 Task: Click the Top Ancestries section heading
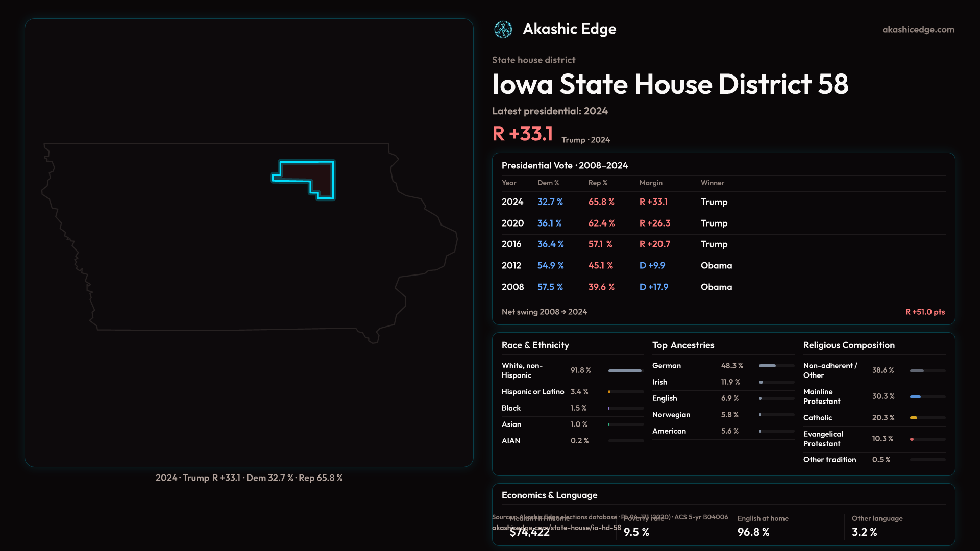point(683,345)
